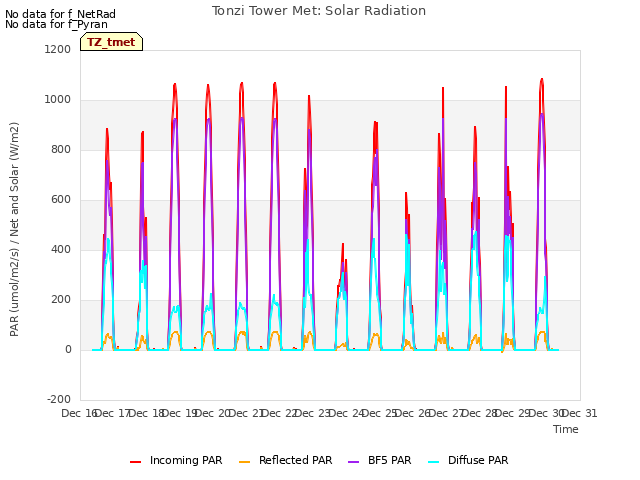Image resolution: width=640 pixels, height=480 pixels.
Task: Click the cyan Diffuse PAR legend swatch
Action: point(434,462)
